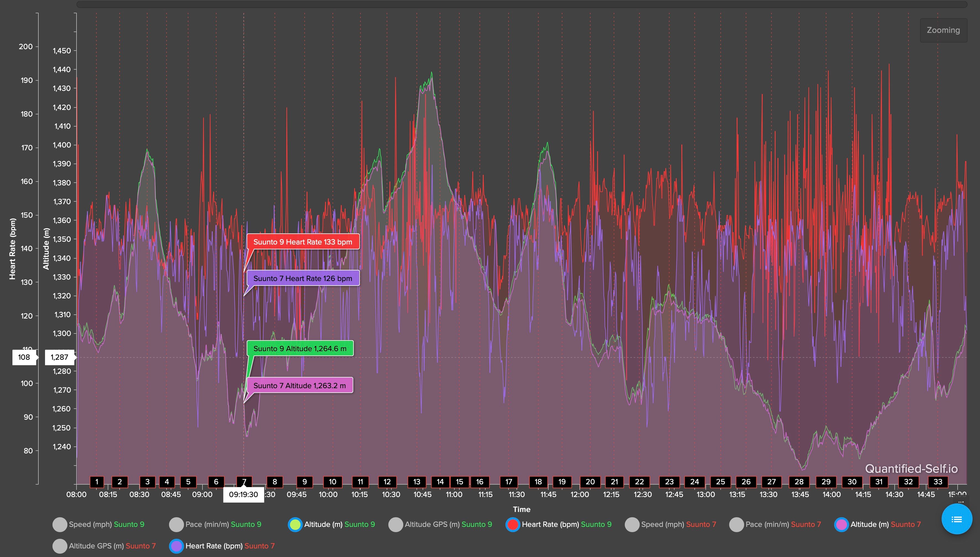The image size is (980, 557).
Task: Click the 09:19:30 time cursor label
Action: (x=244, y=495)
